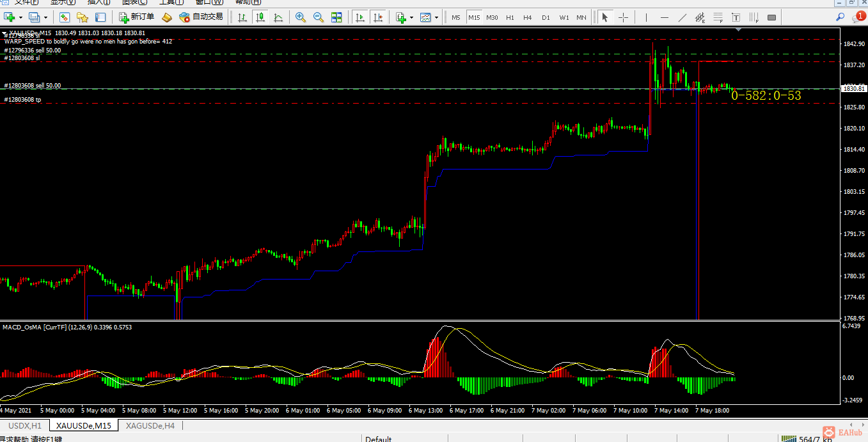Expand the Indicators dropdown arrow
The height and width of the screenshot is (442, 868).
[412, 18]
